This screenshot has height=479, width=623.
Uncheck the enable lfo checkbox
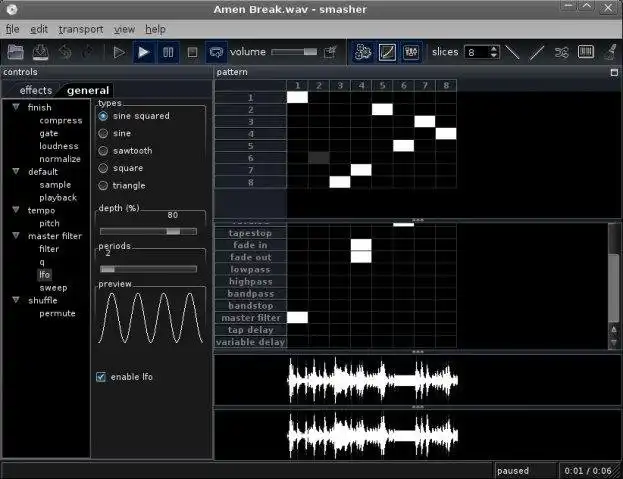pyautogui.click(x=101, y=377)
